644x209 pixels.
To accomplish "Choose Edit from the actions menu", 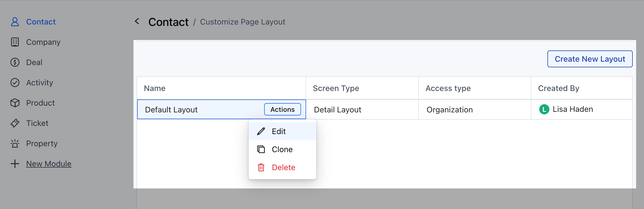I will [x=282, y=131].
